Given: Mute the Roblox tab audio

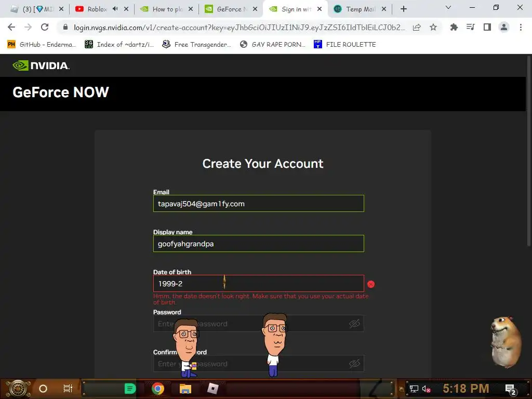Looking at the screenshot, I should pyautogui.click(x=115, y=9).
